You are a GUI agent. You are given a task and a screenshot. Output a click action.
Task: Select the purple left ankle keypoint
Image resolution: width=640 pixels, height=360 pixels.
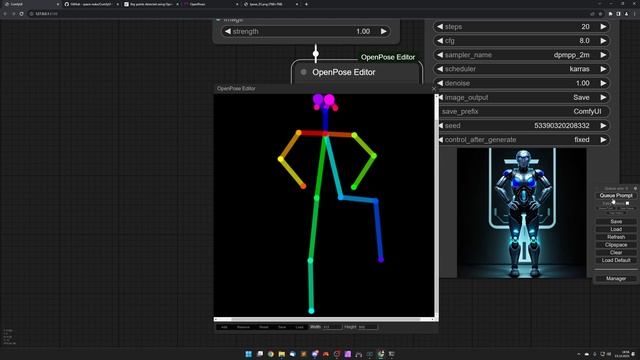(x=381, y=260)
